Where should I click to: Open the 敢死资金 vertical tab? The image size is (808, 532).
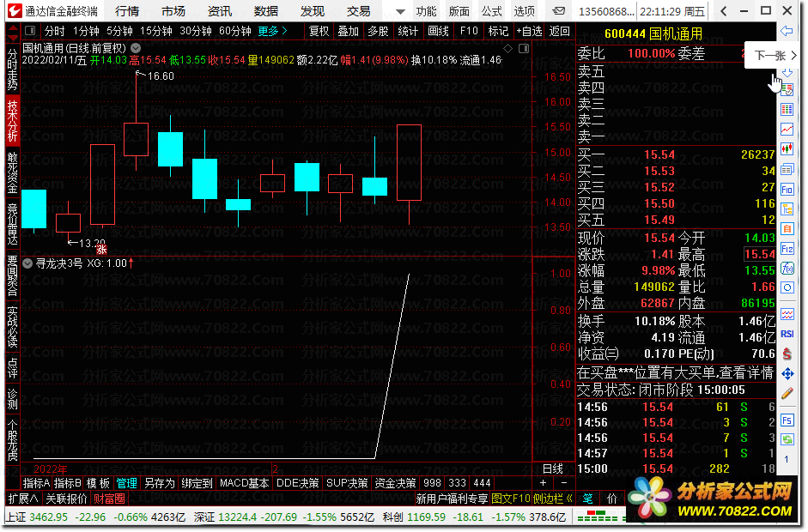coord(13,172)
